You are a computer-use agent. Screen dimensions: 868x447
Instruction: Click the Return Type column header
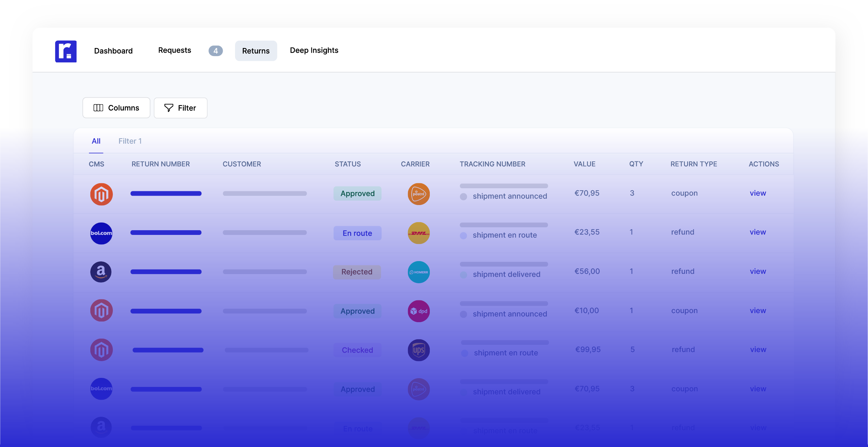pos(693,164)
